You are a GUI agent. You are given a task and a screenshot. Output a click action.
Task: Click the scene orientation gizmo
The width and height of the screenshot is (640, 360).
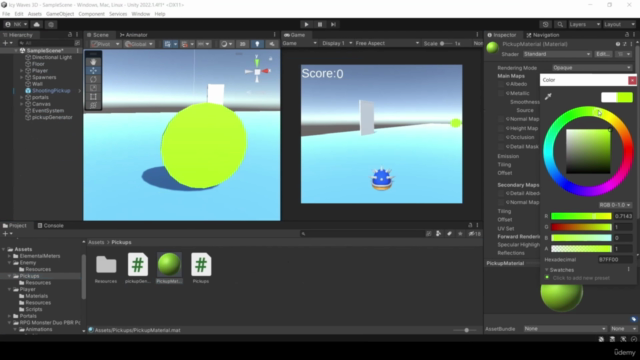click(257, 71)
